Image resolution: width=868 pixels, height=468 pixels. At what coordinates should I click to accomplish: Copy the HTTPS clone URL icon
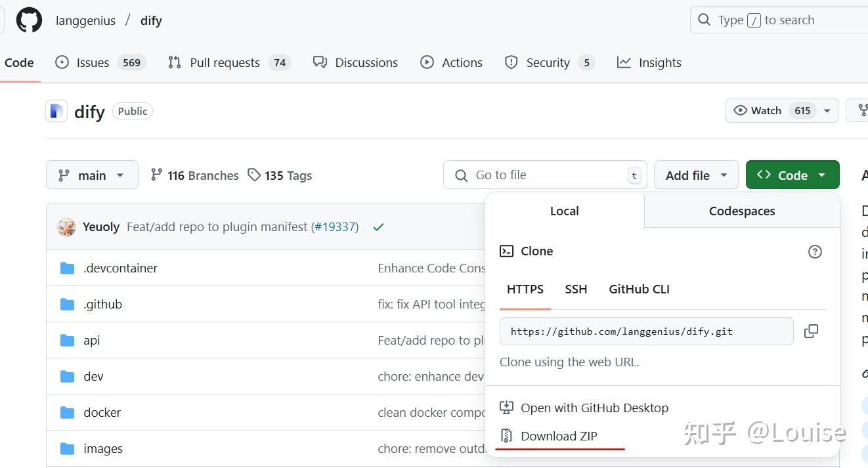(x=811, y=331)
